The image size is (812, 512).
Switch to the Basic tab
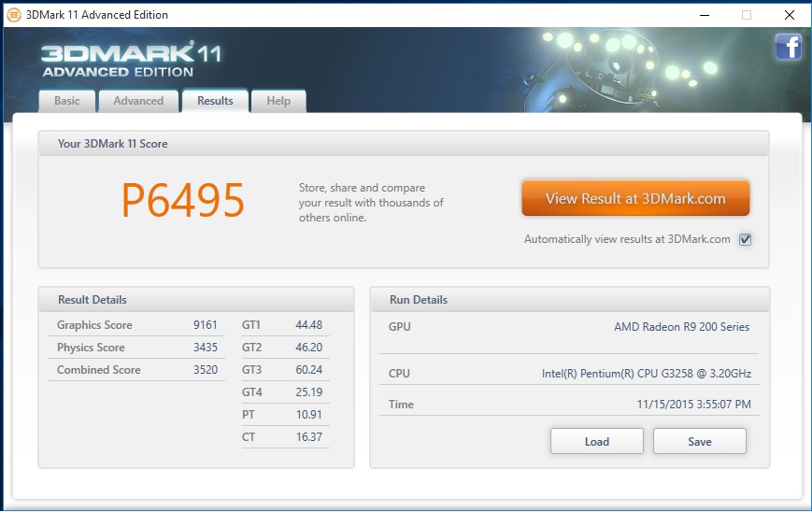(67, 101)
